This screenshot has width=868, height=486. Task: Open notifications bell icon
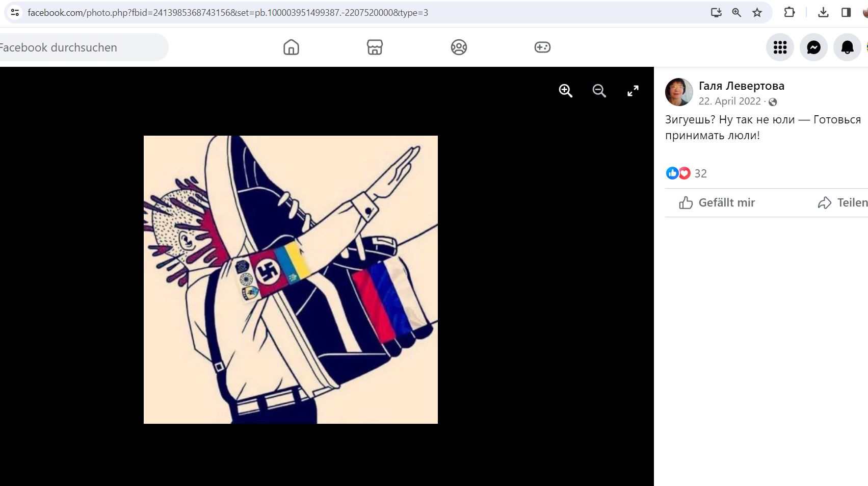pyautogui.click(x=847, y=47)
